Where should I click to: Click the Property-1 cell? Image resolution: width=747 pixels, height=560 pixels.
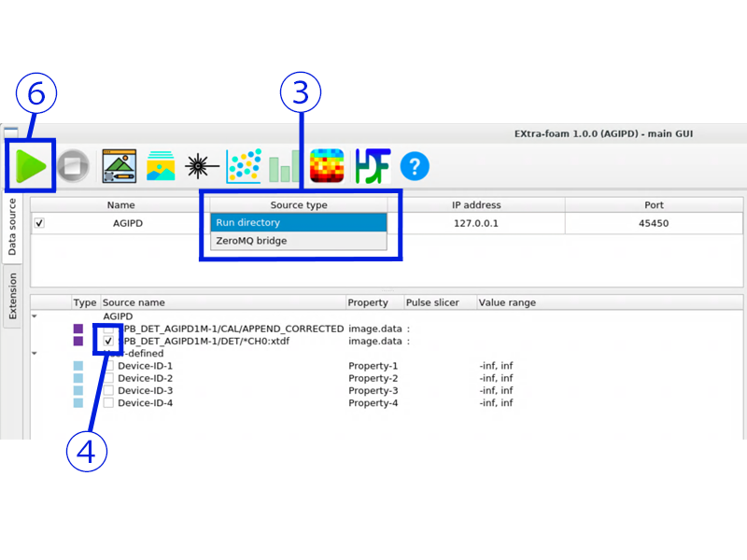[373, 366]
